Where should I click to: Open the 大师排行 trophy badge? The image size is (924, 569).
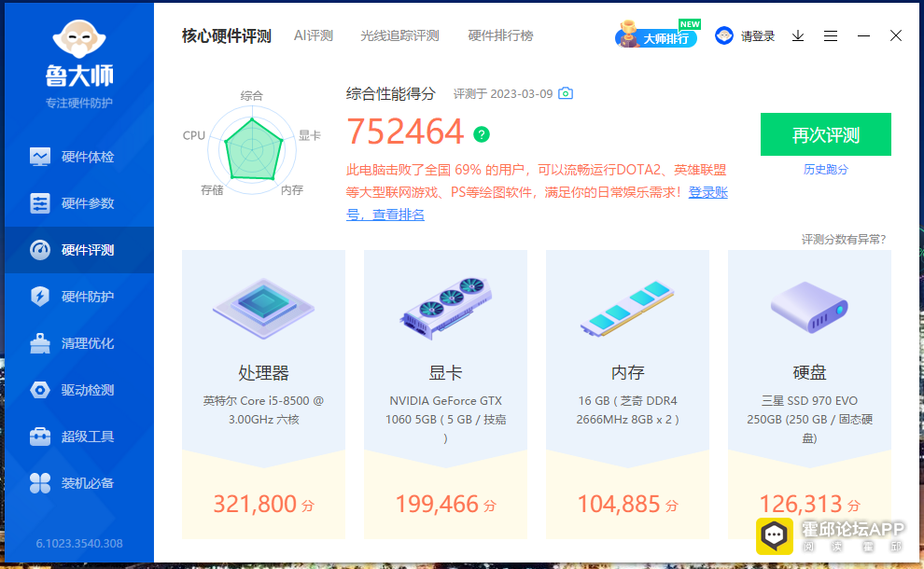[x=656, y=35]
